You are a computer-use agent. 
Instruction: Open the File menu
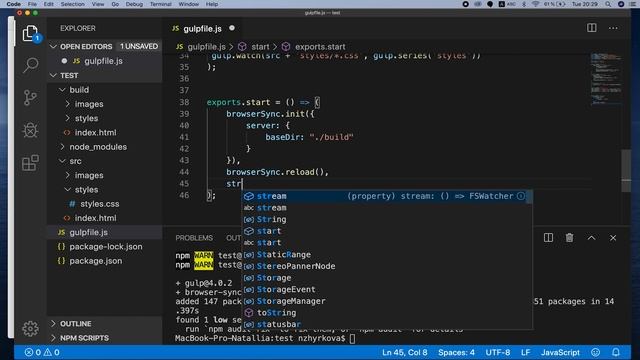[x=32, y=4]
